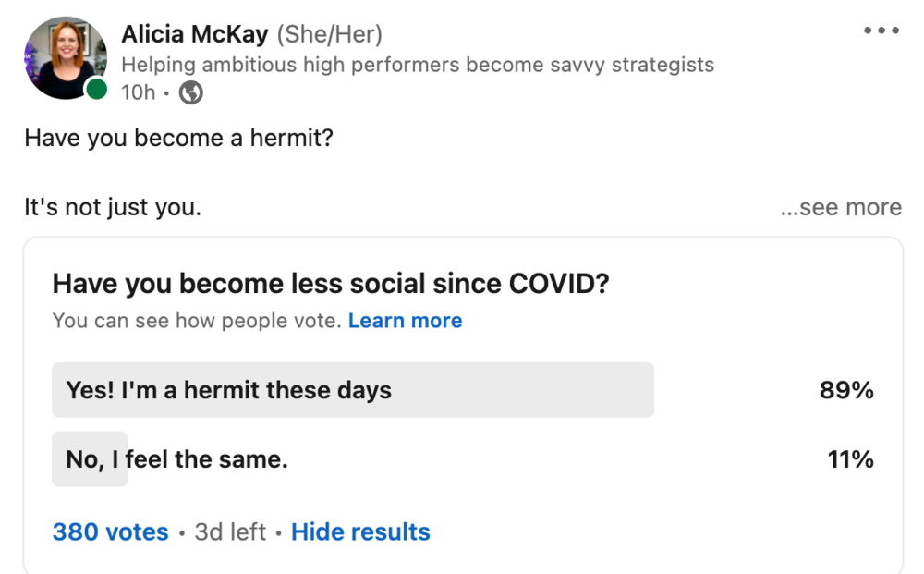The image size is (924, 574).
Task: Click the green online status dot
Action: pyautogui.click(x=96, y=90)
